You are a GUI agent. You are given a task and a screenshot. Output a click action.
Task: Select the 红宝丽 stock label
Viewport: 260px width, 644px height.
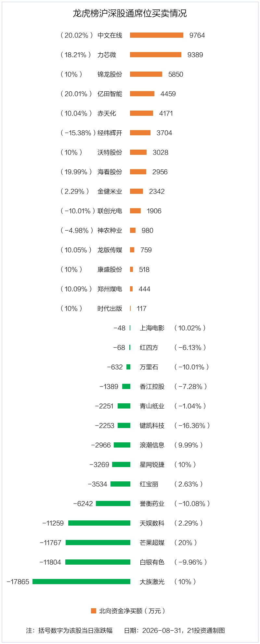[149, 484]
